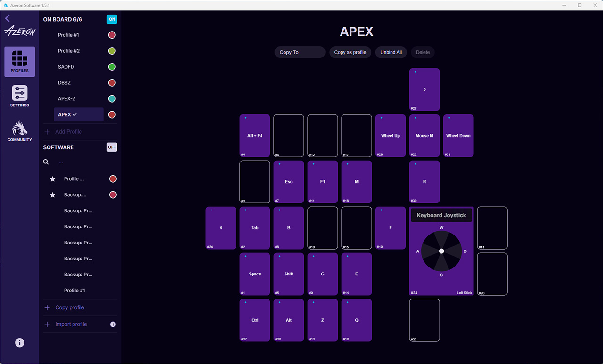
Task: Open the SAOFD green color dot
Action: pos(112,67)
